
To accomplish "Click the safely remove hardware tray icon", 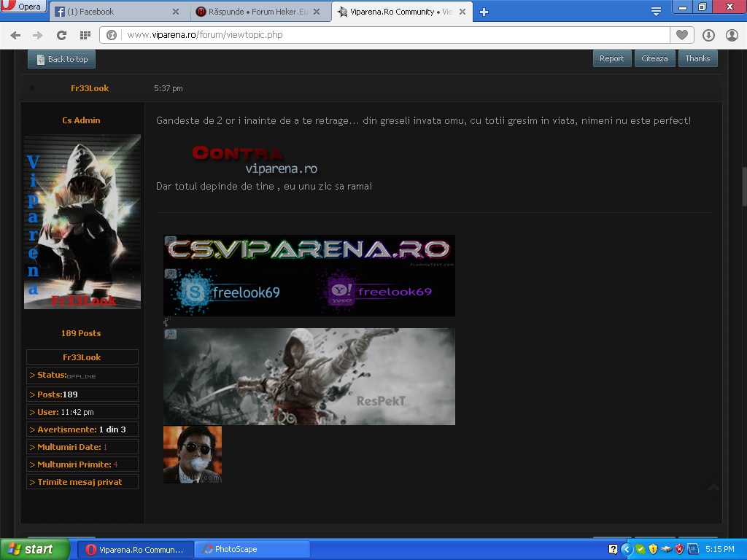I will pos(666,549).
